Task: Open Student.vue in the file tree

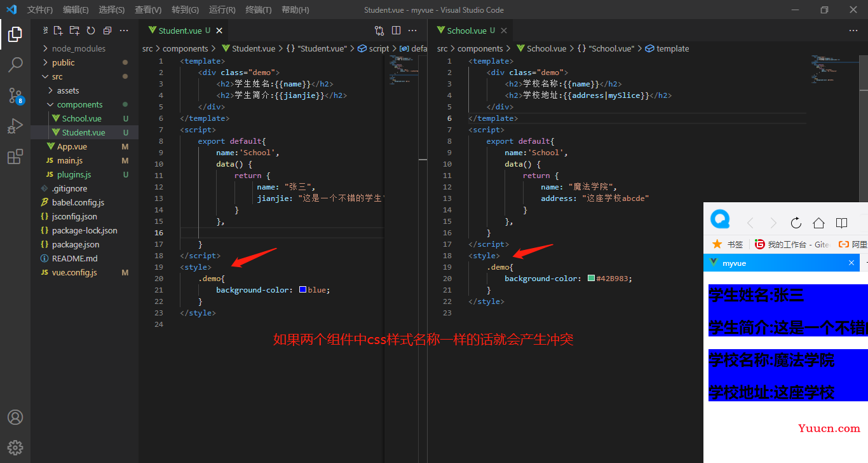Action: pos(85,132)
